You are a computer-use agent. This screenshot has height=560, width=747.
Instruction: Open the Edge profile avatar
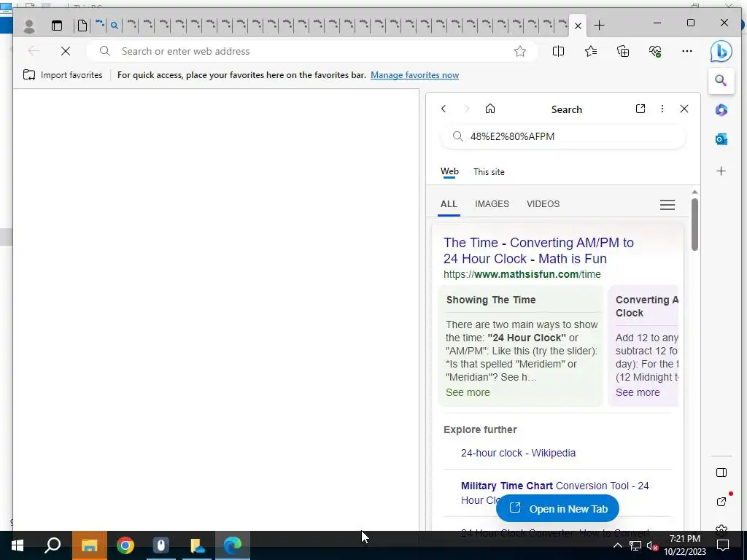pyautogui.click(x=29, y=26)
